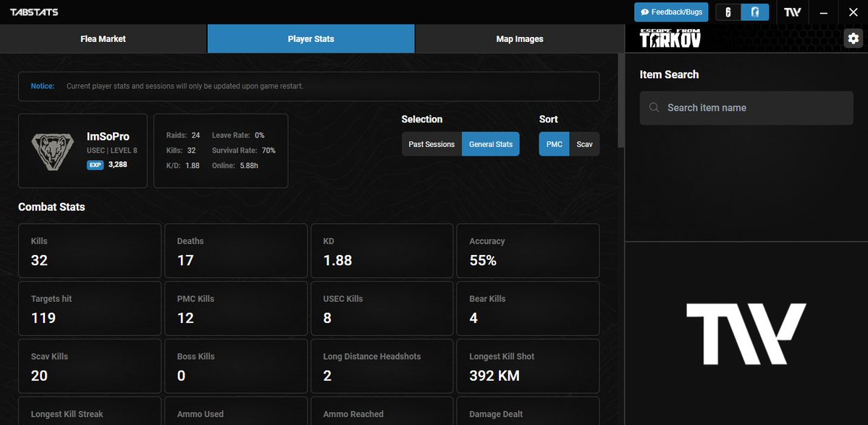Image resolution: width=868 pixels, height=425 pixels.
Task: Click the Scav Kills card
Action: click(x=90, y=366)
